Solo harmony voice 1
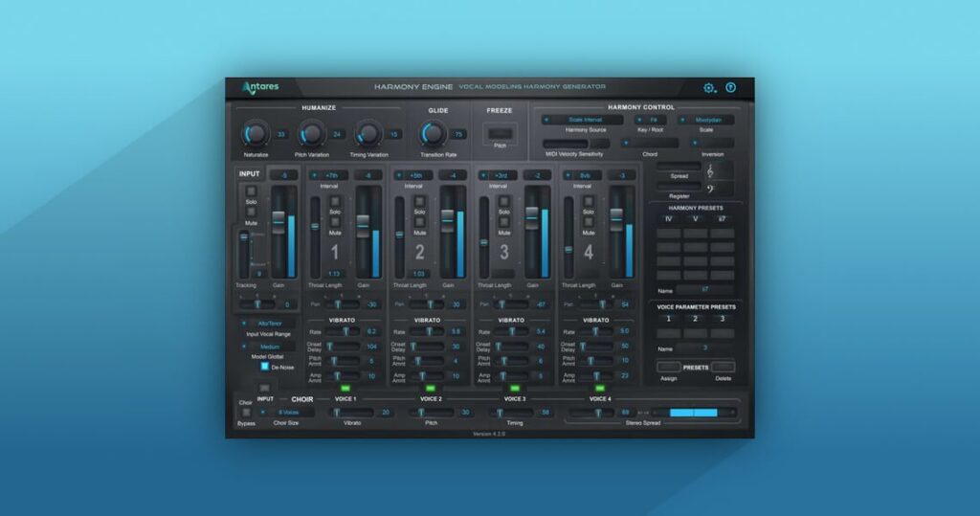The width and height of the screenshot is (980, 516). (x=335, y=201)
